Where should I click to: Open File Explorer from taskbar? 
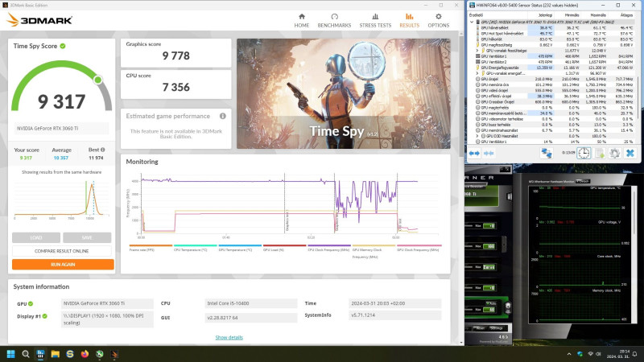[x=55, y=354]
